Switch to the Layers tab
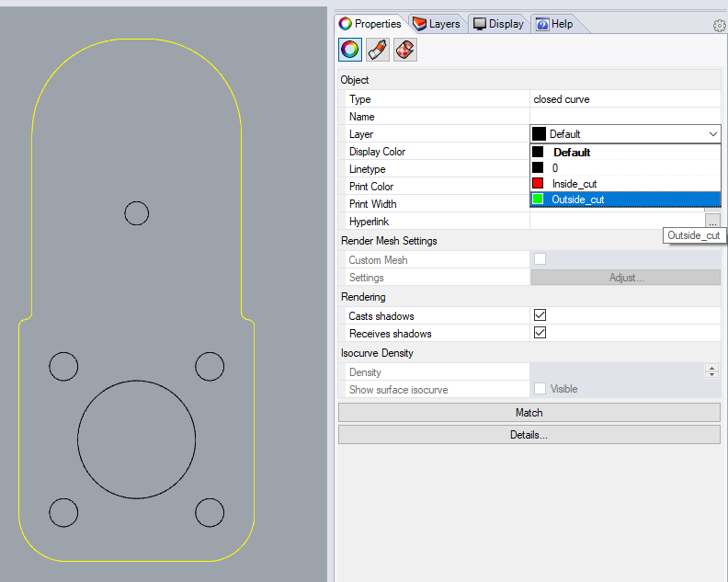This screenshot has width=728, height=582. click(x=437, y=24)
